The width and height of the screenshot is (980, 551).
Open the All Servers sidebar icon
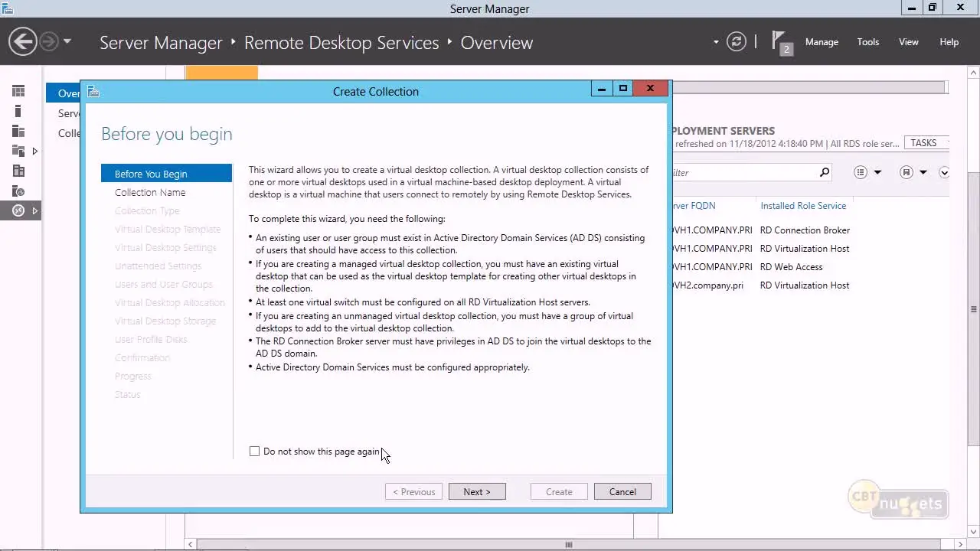tap(18, 131)
